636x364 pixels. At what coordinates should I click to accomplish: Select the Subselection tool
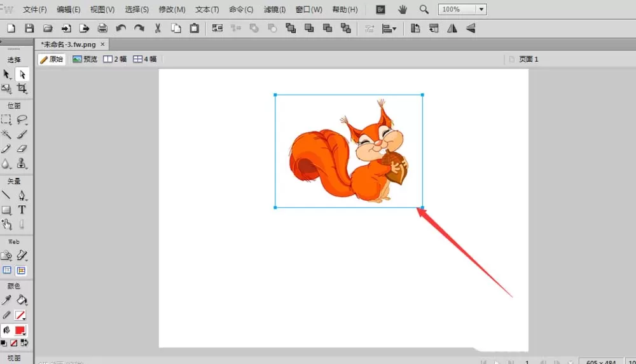click(22, 74)
